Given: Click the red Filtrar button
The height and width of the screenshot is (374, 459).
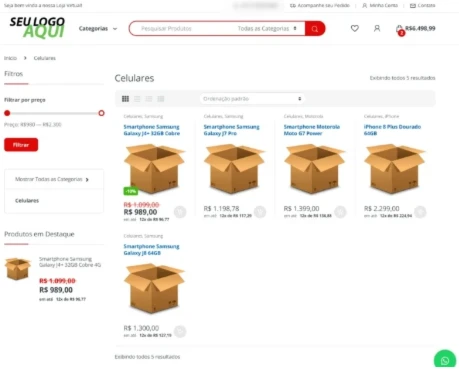Looking at the screenshot, I should click(21, 145).
